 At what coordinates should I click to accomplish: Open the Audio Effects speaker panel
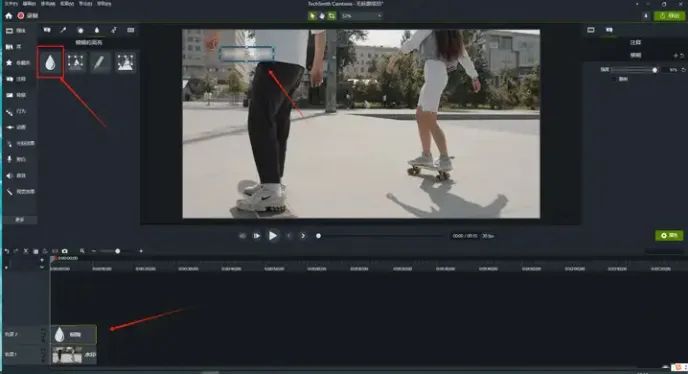[x=16, y=176]
